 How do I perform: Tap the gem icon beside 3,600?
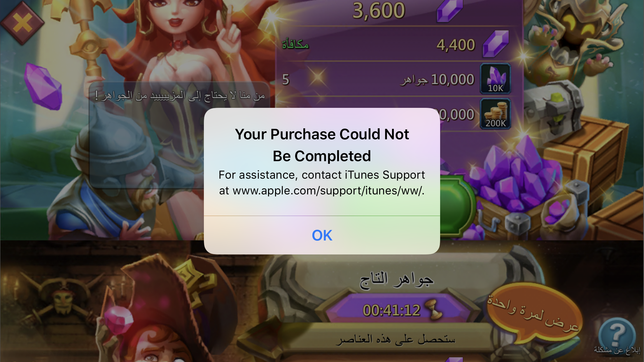(450, 10)
